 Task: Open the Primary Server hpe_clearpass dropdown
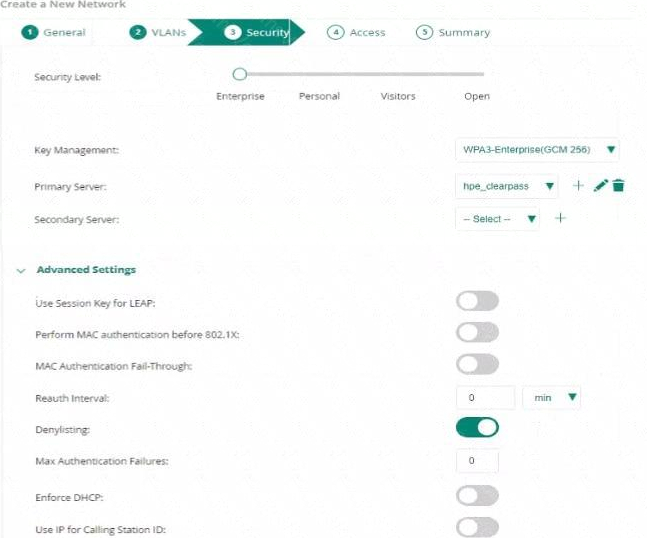pos(506,186)
